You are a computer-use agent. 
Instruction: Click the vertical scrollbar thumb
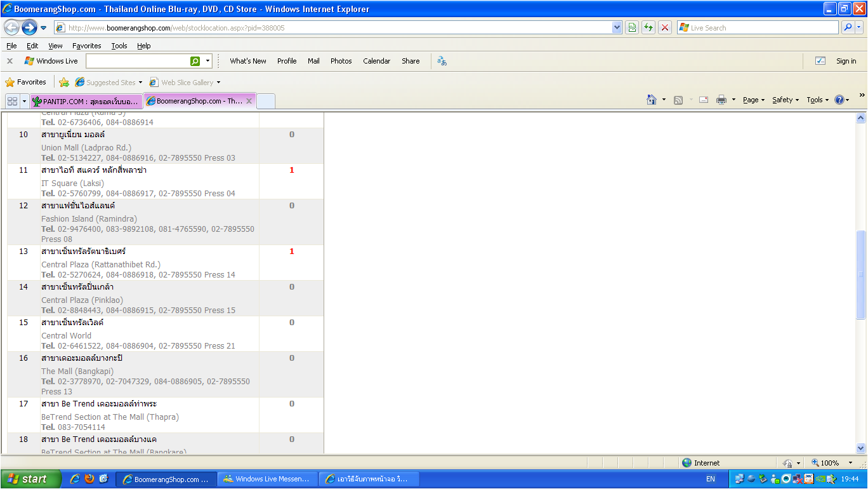point(861,274)
